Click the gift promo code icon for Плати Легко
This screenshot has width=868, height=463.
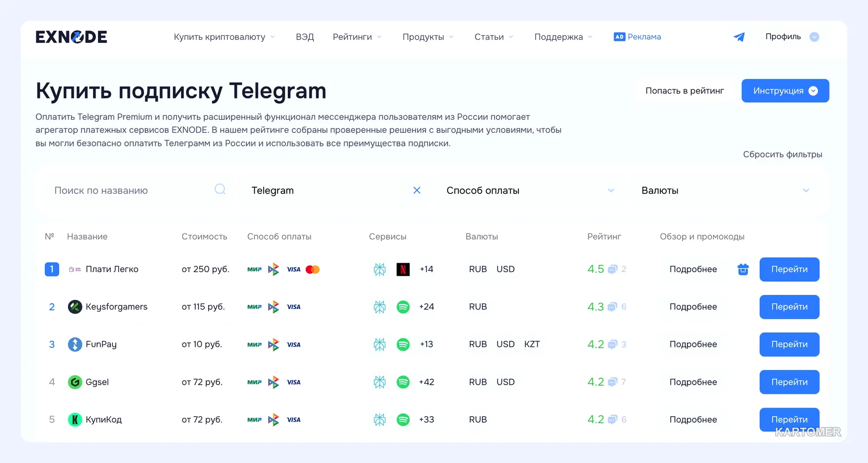(743, 269)
